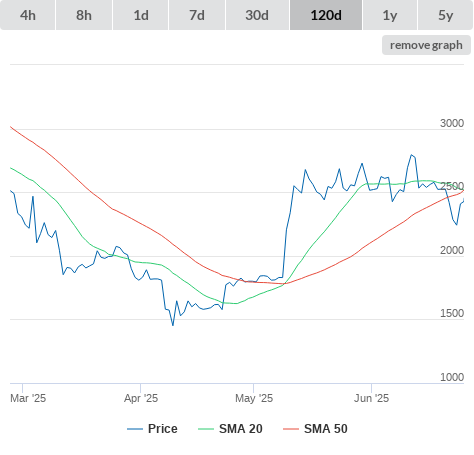Click the remove graph button
The image size is (474, 455).
pos(426,45)
